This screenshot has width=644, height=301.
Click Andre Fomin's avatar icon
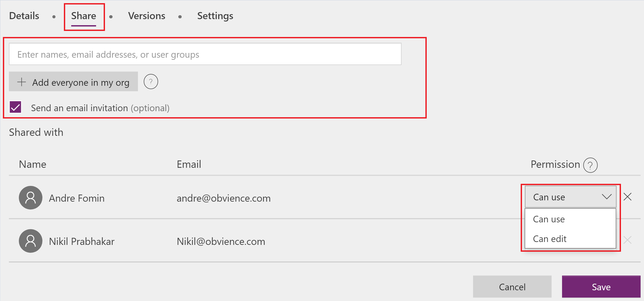pos(31,198)
